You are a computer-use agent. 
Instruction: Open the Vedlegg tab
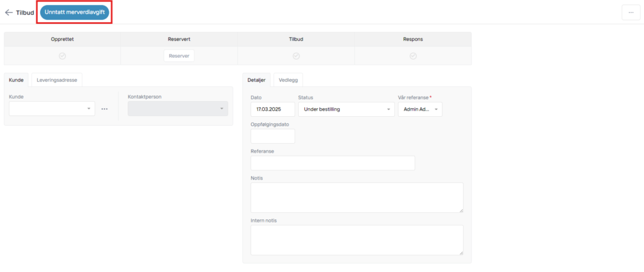pyautogui.click(x=288, y=80)
